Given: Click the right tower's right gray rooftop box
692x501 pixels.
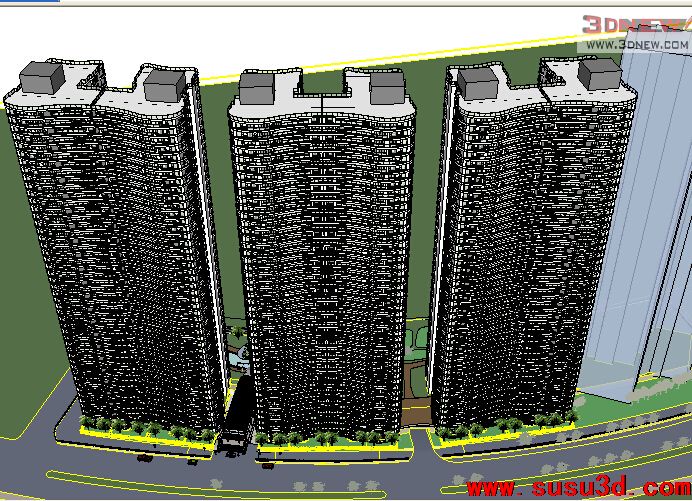Looking at the screenshot, I should click(600, 74).
